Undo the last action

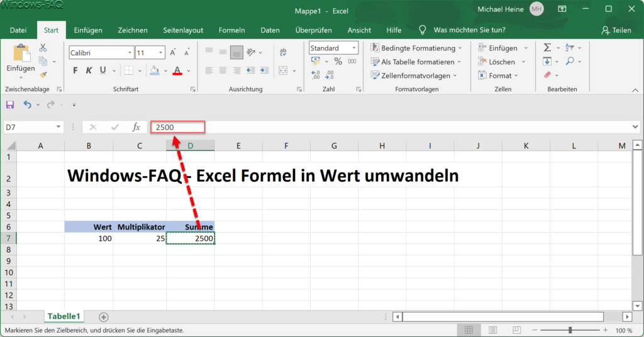27,104
